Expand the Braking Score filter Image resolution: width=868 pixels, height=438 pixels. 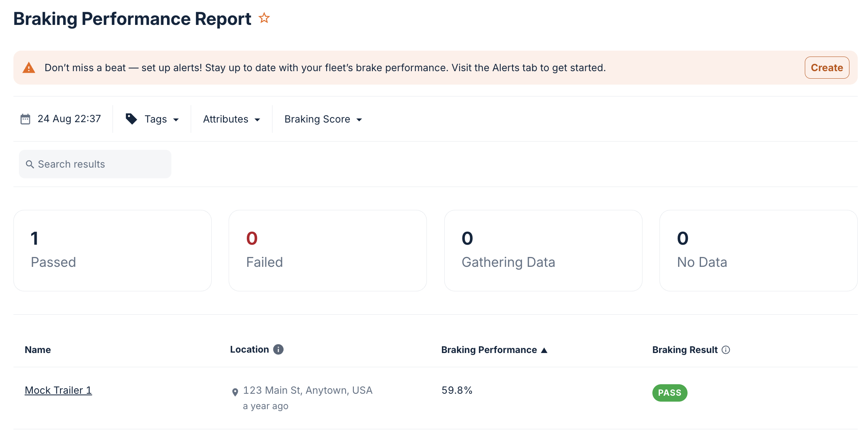point(323,119)
